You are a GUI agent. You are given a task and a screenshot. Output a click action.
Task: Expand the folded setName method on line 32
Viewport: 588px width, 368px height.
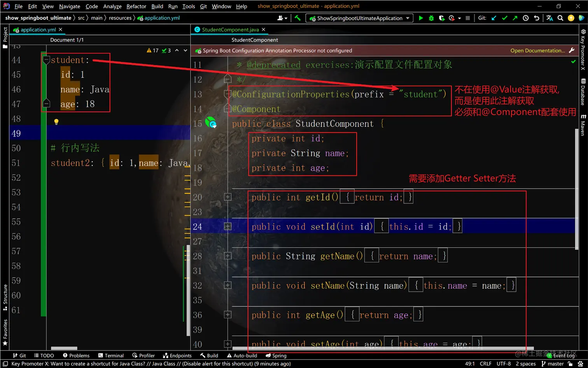[x=228, y=285]
